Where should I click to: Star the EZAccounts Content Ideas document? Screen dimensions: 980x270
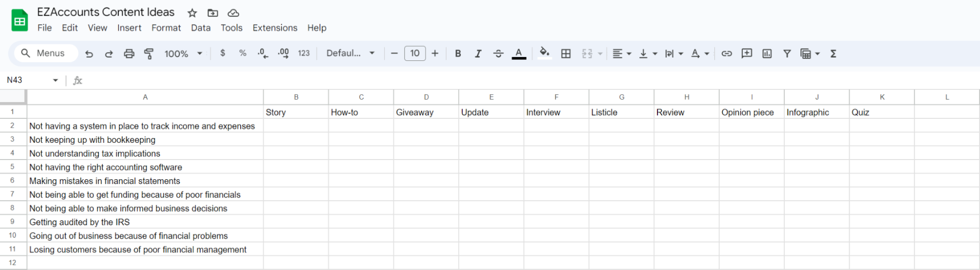click(192, 13)
